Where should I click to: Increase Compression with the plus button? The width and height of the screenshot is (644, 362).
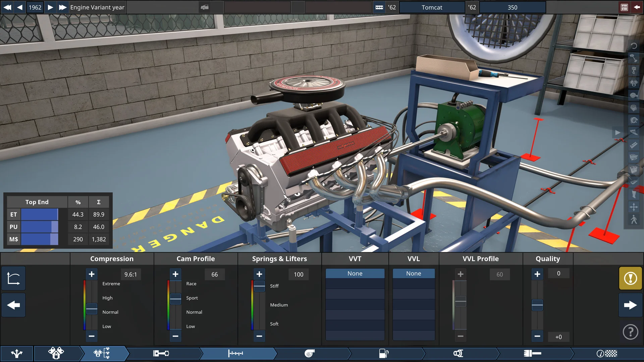click(92, 274)
